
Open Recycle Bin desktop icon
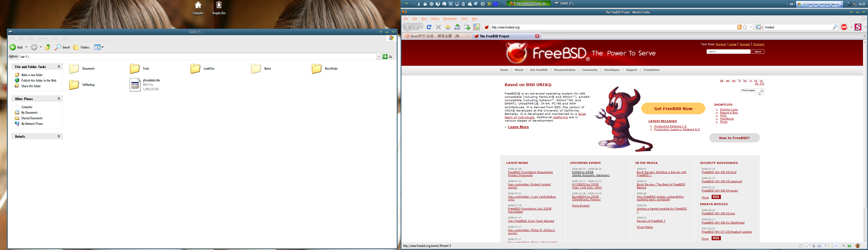coord(219,8)
